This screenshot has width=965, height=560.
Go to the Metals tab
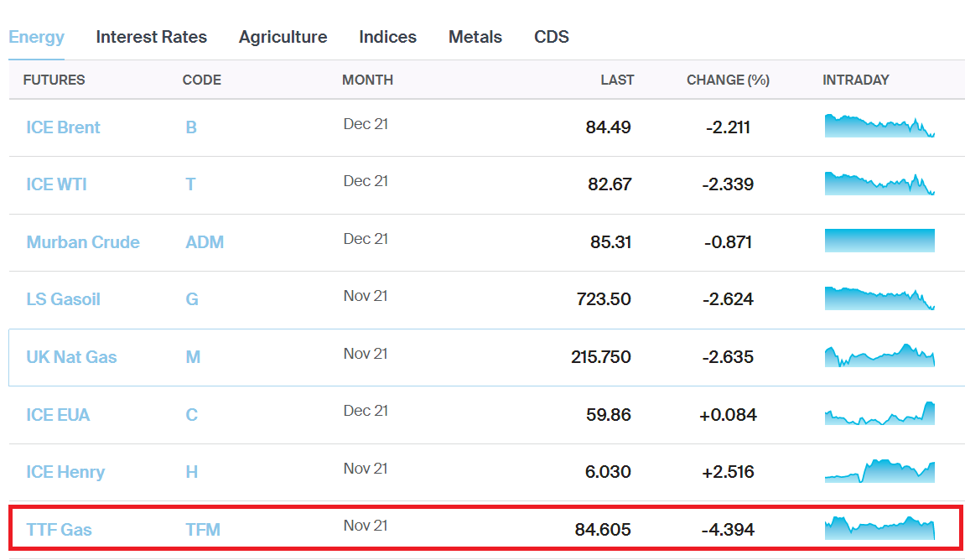click(x=475, y=37)
